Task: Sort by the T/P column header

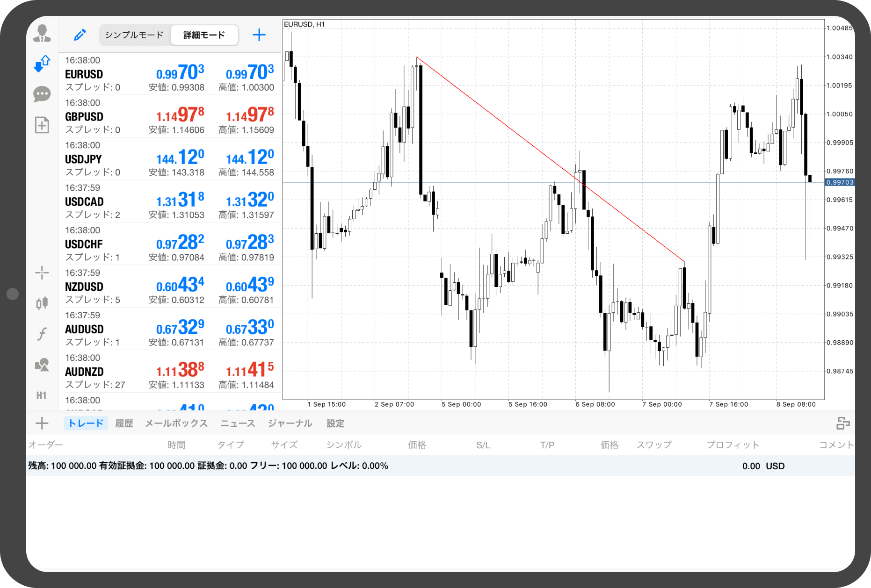Action: tap(547, 445)
